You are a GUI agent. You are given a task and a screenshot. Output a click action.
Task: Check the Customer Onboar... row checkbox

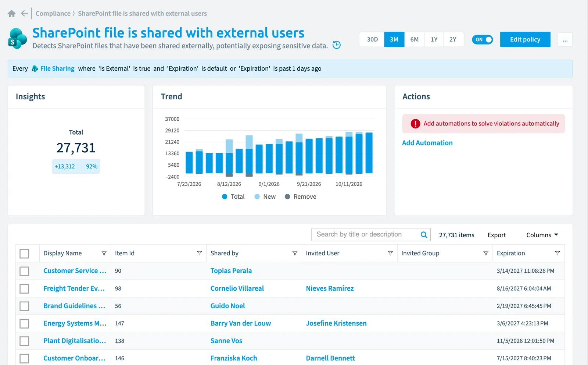(25, 358)
